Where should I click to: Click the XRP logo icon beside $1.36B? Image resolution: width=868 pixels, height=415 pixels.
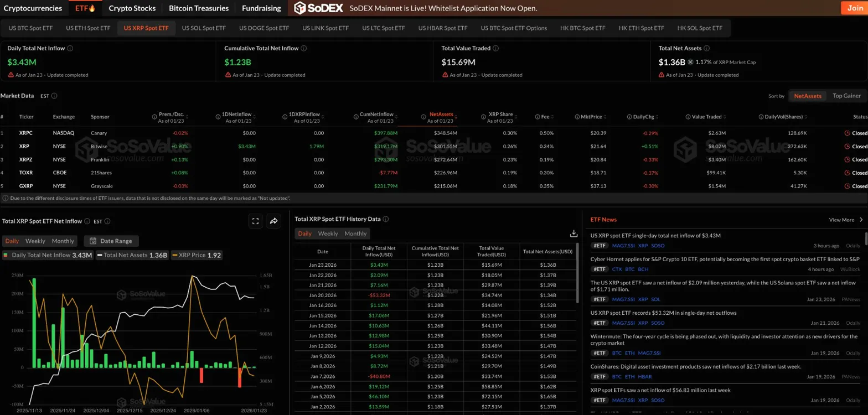point(690,62)
